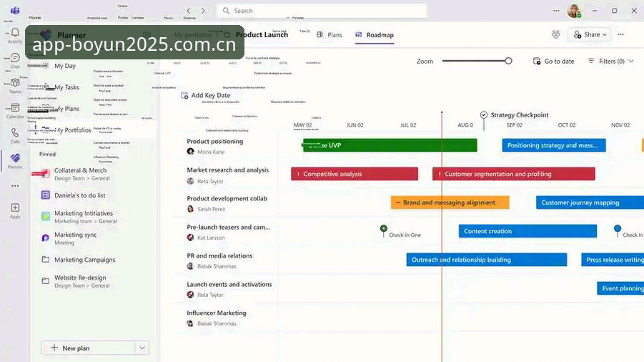
Task: Switch to the Plans tab
Action: point(330,35)
